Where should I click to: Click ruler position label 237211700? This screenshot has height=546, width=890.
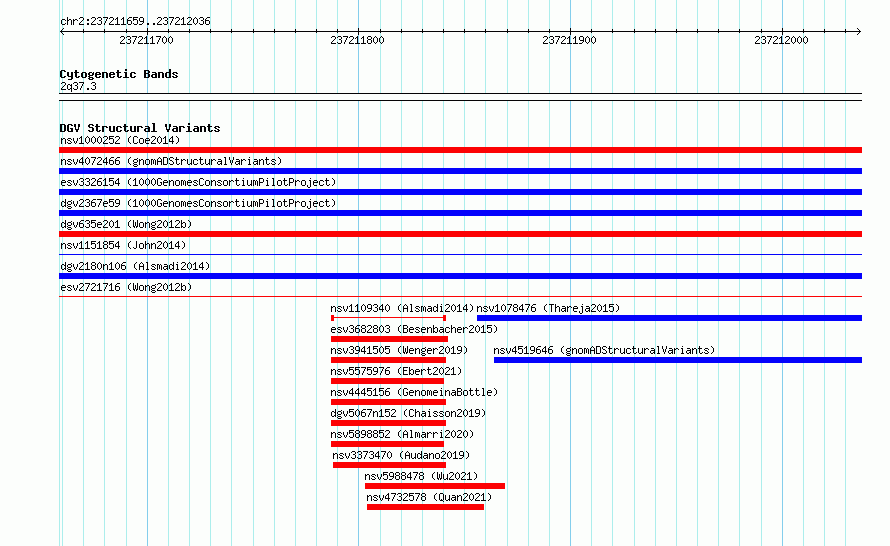pos(146,40)
